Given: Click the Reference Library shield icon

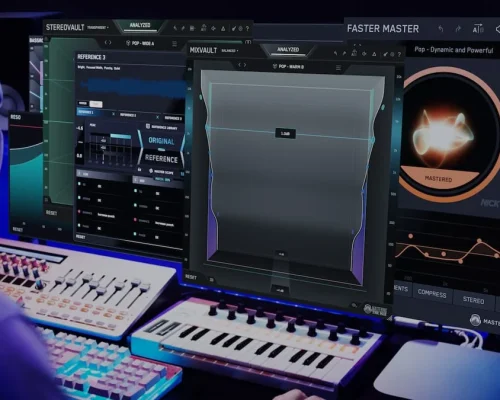Looking at the screenshot, I should tap(148, 126).
